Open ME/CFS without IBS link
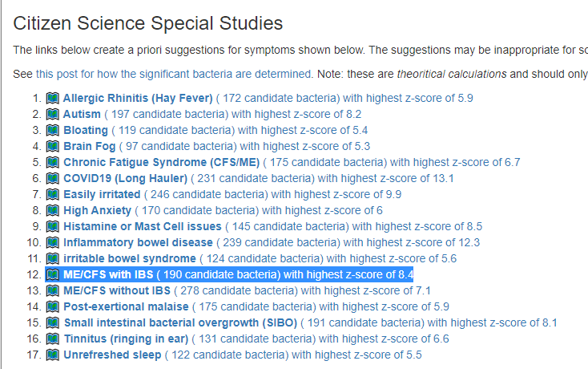This screenshot has height=369, width=588. (117, 290)
